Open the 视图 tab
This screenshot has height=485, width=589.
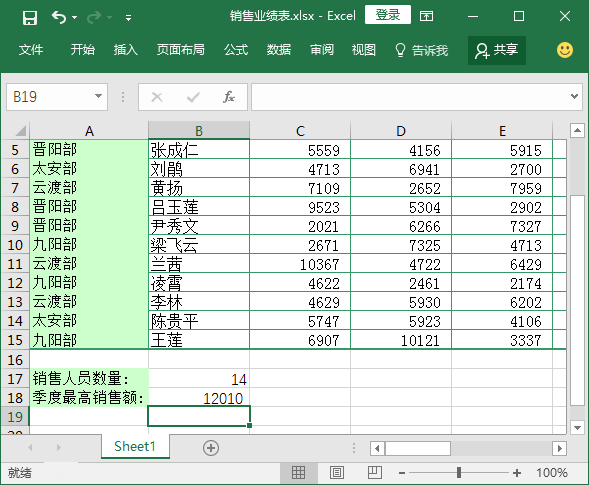pyautogui.click(x=364, y=50)
